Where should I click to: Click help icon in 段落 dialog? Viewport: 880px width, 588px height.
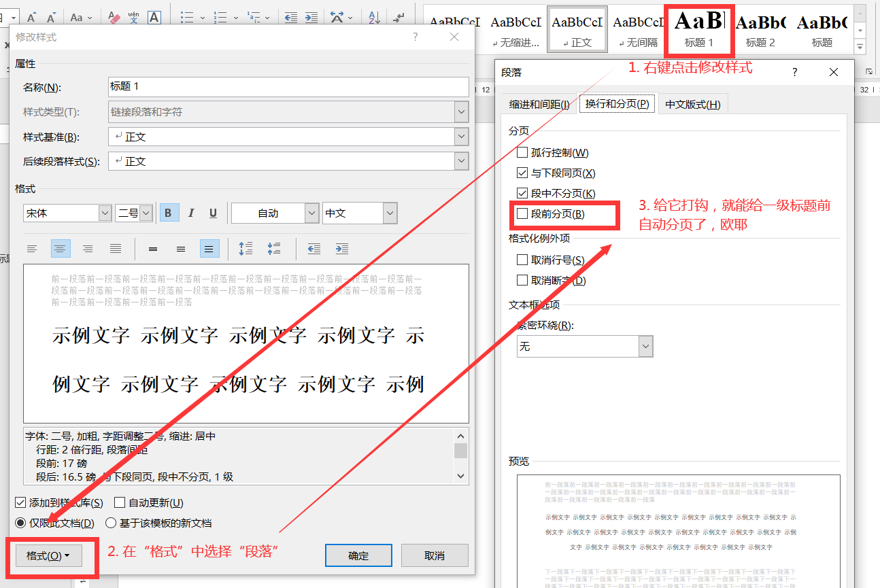(795, 72)
